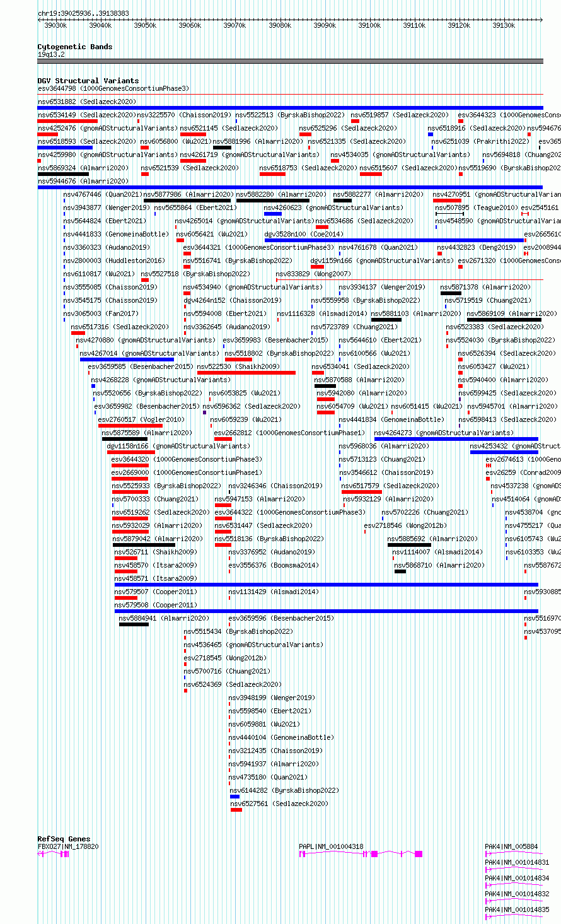Click the black bar under nsv5884941 (Almarri2020)

[134, 624]
